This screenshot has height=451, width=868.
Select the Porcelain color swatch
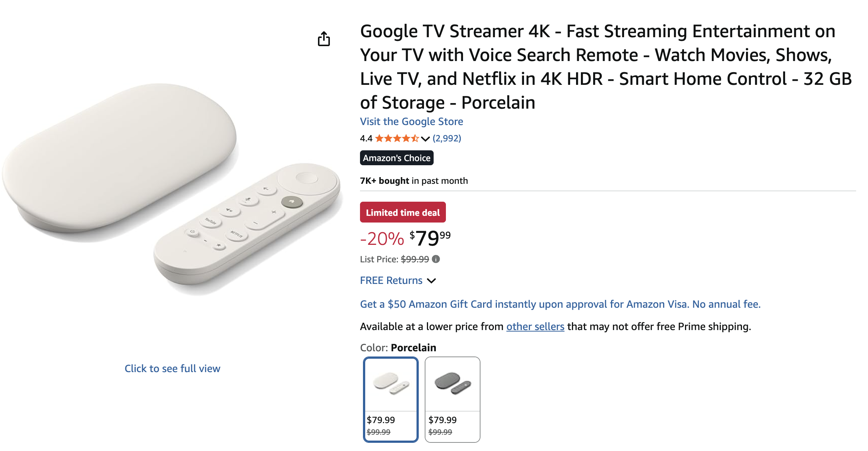[390, 399]
